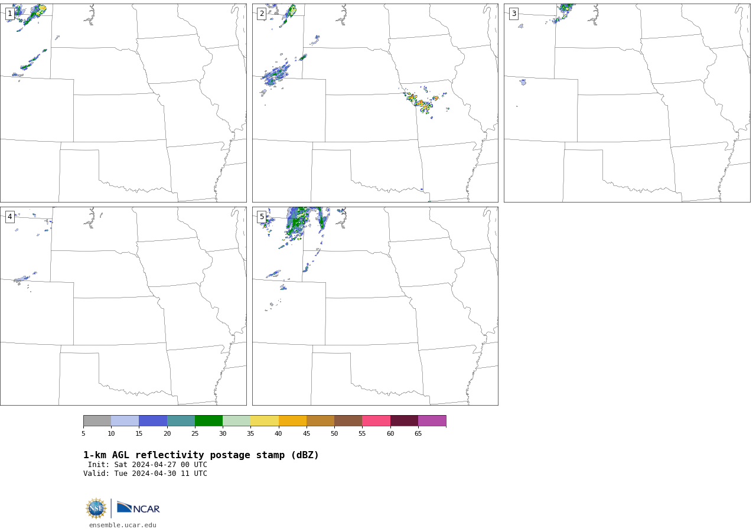
Task: Click the "1-km AGL reflectivity postage stamp (dBZ)" title
Action: tap(201, 455)
